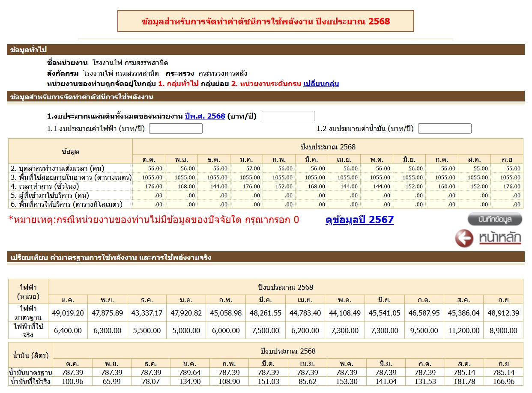Select the บุคลากร cell for ม.ค. (57.00)
532x393 pixels.
(247, 168)
